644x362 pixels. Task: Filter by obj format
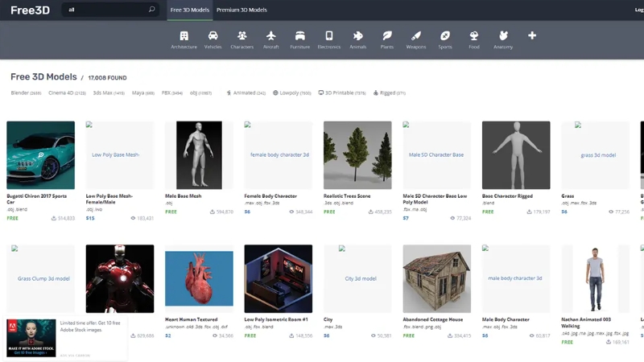pos(200,93)
